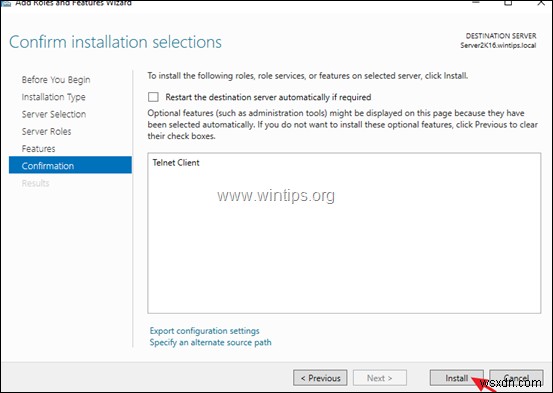Click the Confirm installation selections heading
The width and height of the screenshot is (553, 393).
115,42
